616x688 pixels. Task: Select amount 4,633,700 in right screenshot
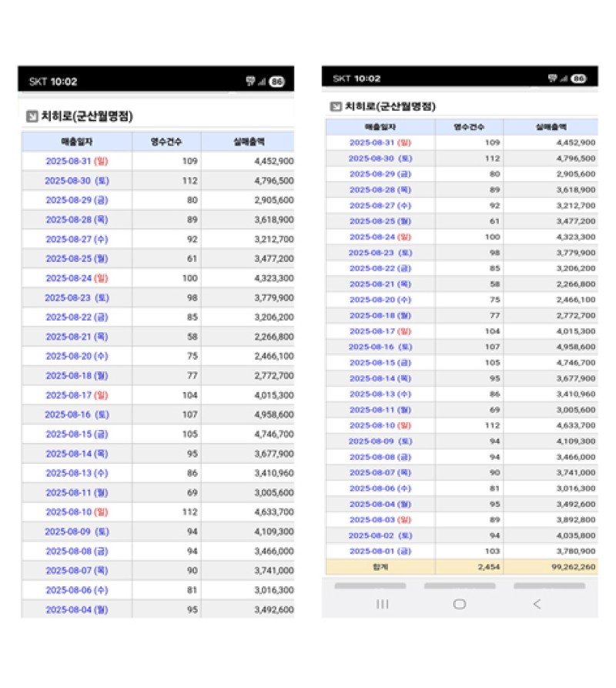(x=576, y=425)
